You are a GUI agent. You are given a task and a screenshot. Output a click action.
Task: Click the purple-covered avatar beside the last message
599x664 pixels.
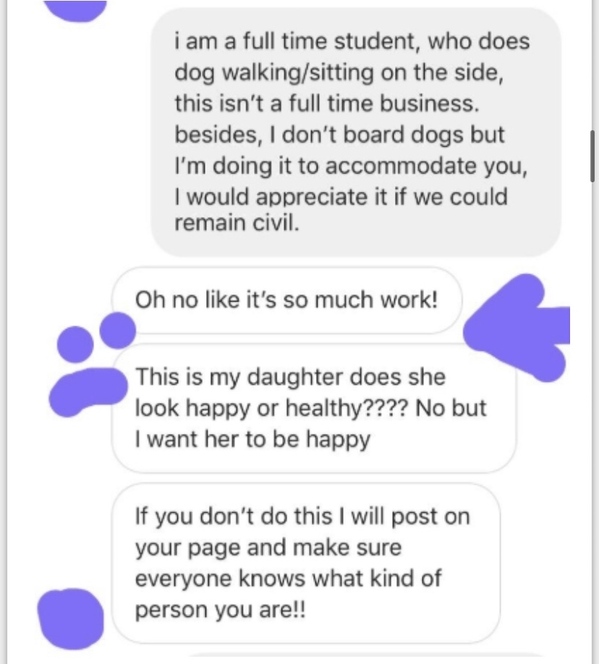click(x=71, y=619)
